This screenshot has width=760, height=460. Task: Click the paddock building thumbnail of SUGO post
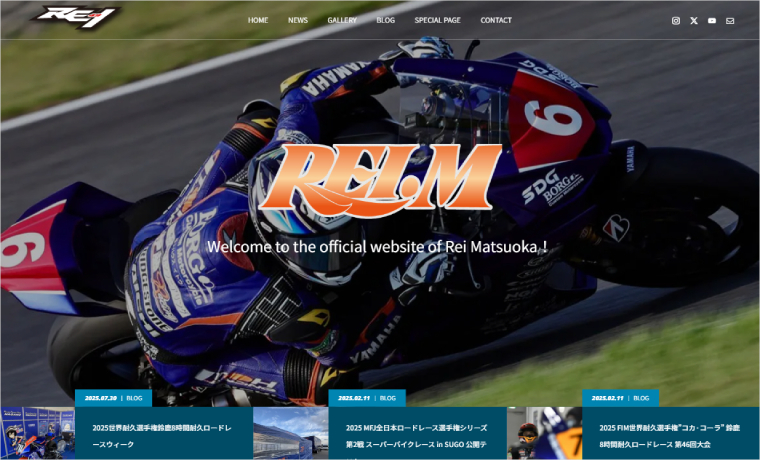[x=290, y=433]
